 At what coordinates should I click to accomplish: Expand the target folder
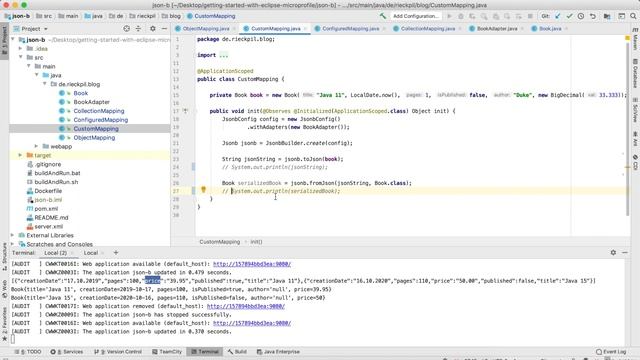pos(20,155)
